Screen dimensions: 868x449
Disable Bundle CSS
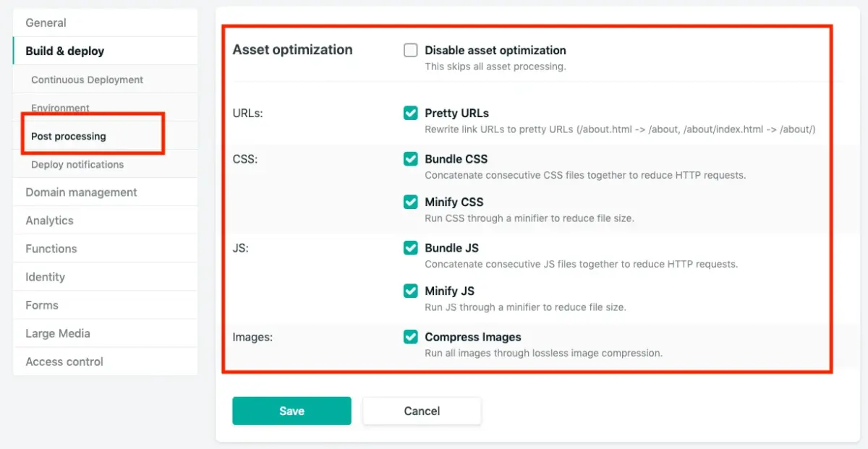410,159
